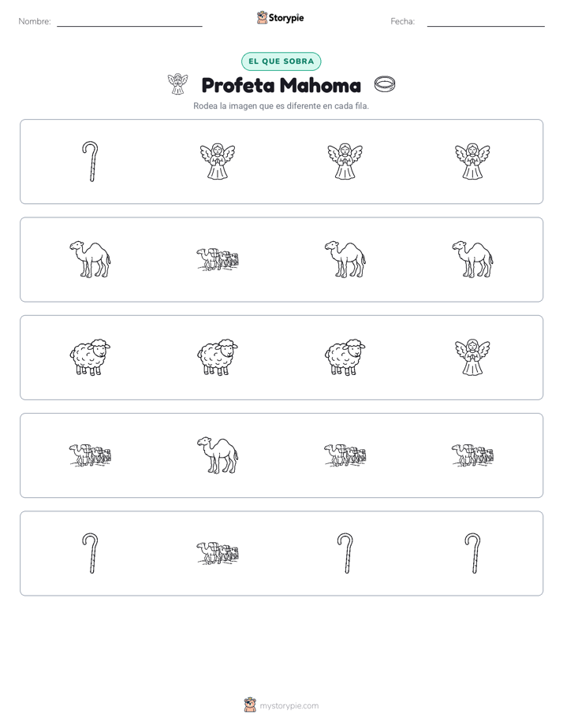
Task: Click the camel caravan image in row two
Action: [218, 259]
